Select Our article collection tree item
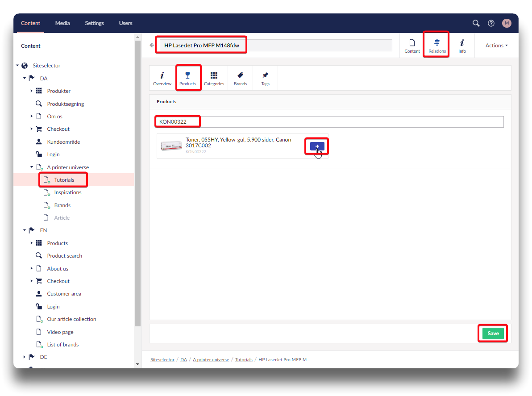Screen dimensions: 532x396 coord(71,319)
